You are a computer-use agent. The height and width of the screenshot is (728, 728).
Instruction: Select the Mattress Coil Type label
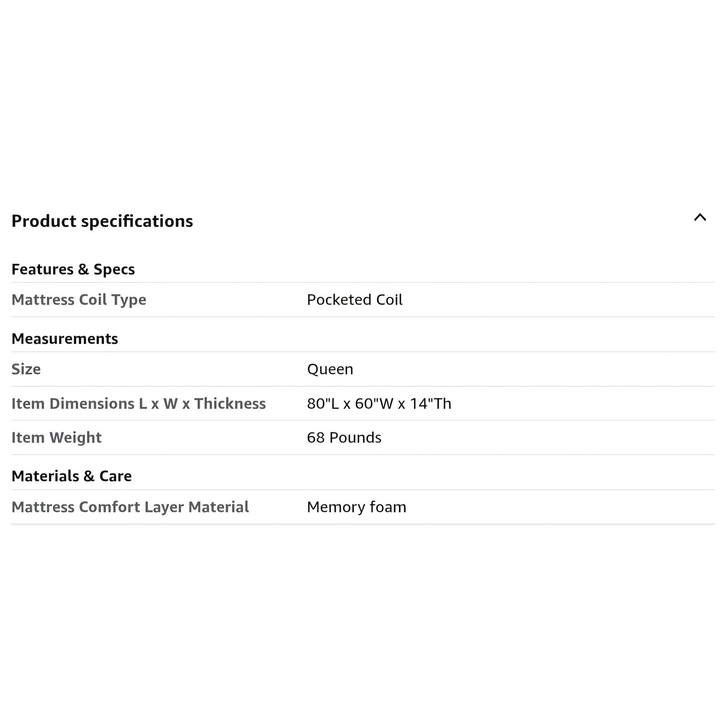click(x=79, y=300)
